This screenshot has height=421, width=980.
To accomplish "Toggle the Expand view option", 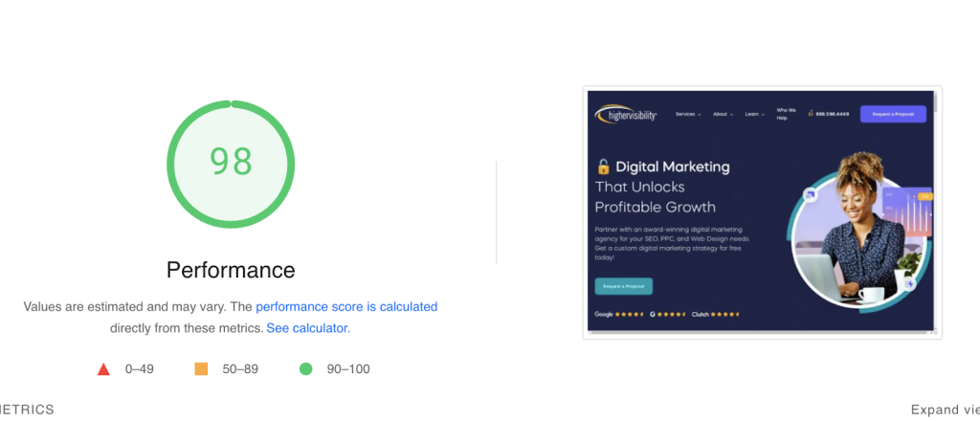I will 944,410.
